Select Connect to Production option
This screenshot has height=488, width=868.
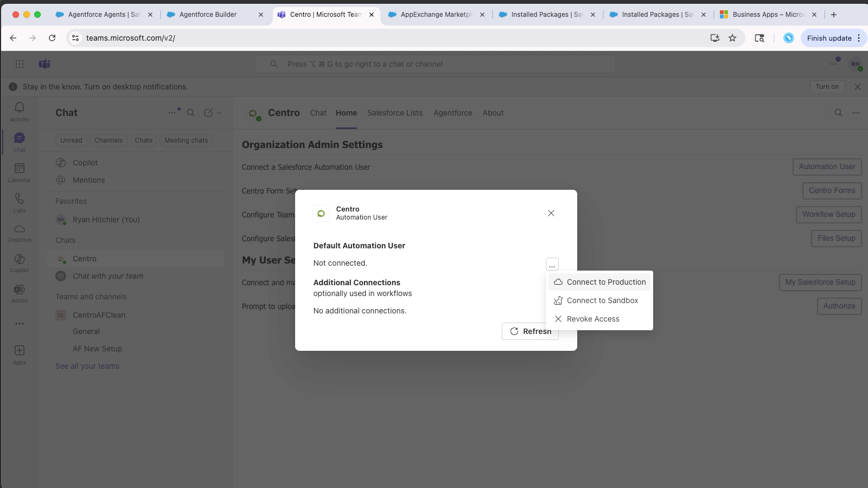click(x=599, y=282)
